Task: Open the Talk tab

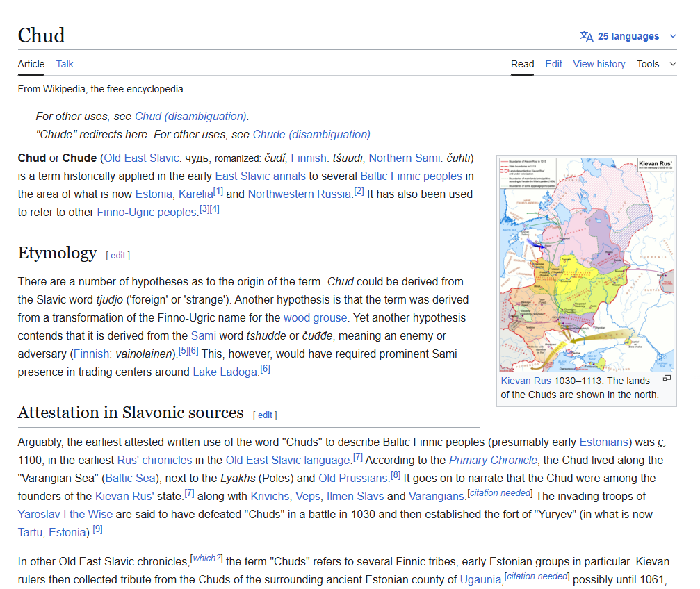Action: (x=65, y=64)
